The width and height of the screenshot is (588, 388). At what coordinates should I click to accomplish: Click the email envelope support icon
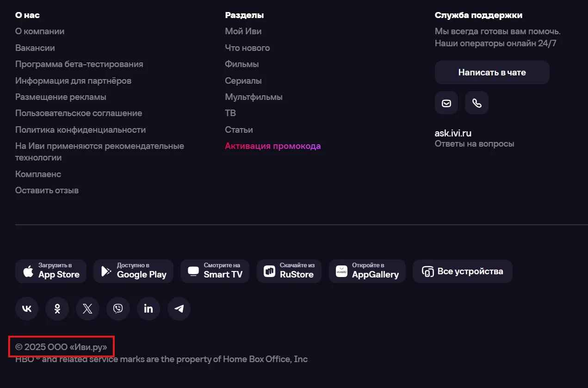(446, 103)
